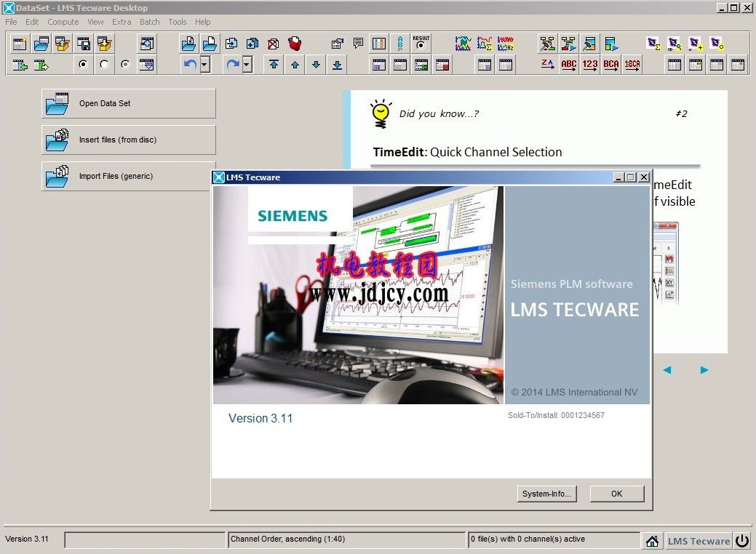Click the empty status bar input field
The height and width of the screenshot is (554, 756).
pos(145,540)
